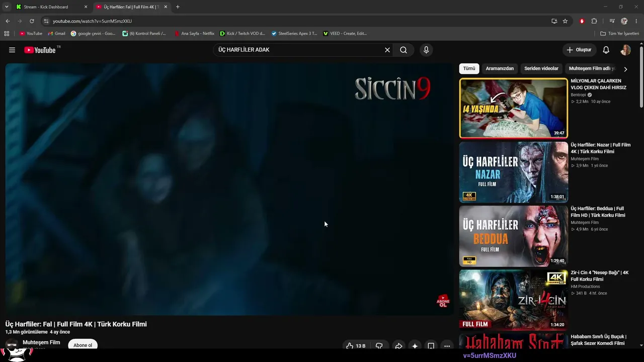Open the Chrome apps grid shortcut
The height and width of the screenshot is (362, 644).
tap(7, 34)
